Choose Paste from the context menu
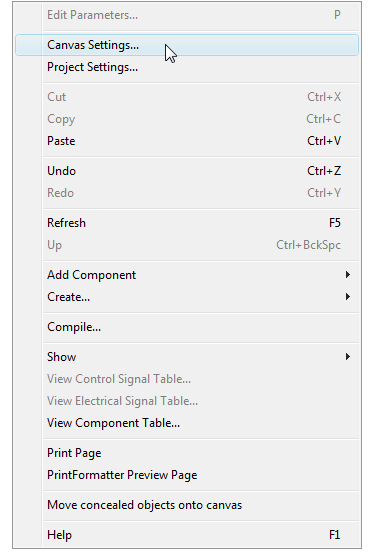 187,141
